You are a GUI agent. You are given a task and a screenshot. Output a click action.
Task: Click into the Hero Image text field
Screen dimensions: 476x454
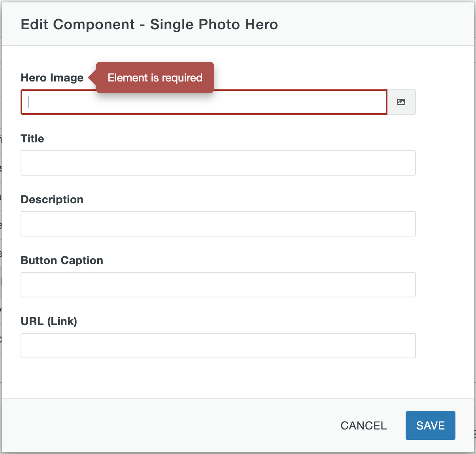tap(204, 102)
